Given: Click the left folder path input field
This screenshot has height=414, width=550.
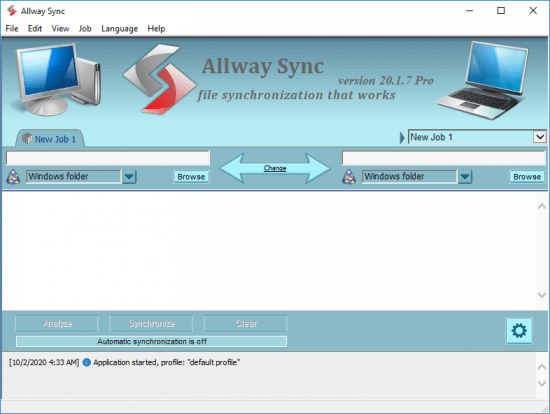Looking at the screenshot, I should click(x=108, y=158).
